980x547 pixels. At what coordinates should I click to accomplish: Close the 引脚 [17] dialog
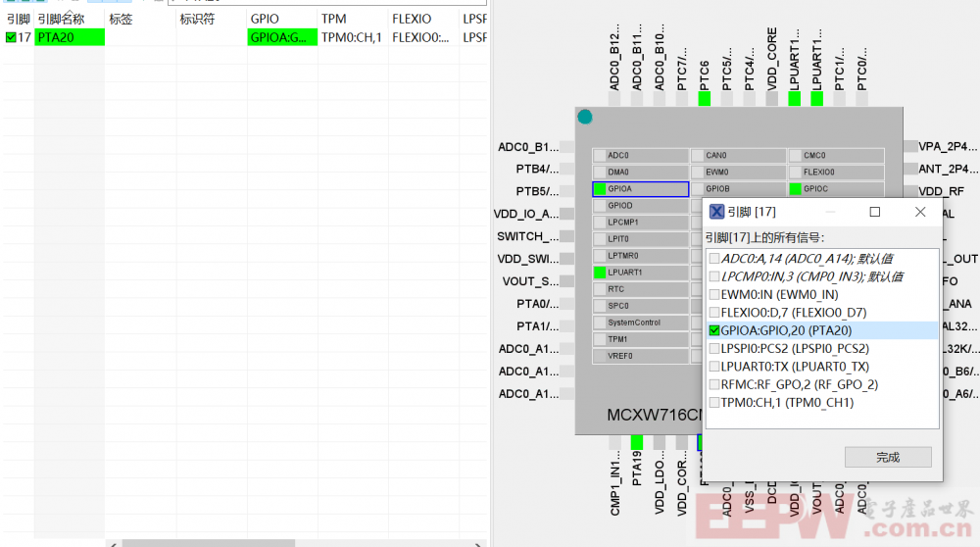[x=920, y=212]
